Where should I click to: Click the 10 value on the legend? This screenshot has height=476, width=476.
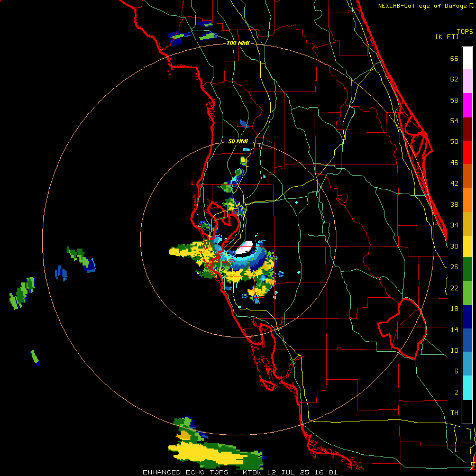454,350
